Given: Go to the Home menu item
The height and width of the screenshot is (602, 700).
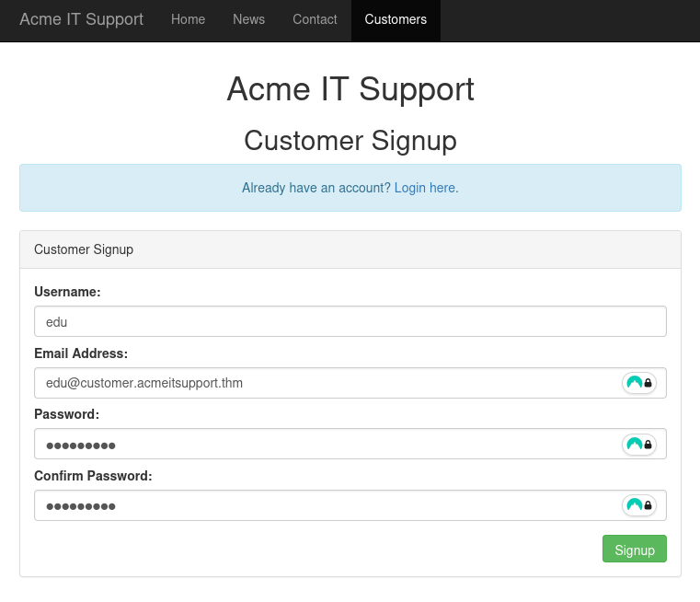Looking at the screenshot, I should coord(188,19).
